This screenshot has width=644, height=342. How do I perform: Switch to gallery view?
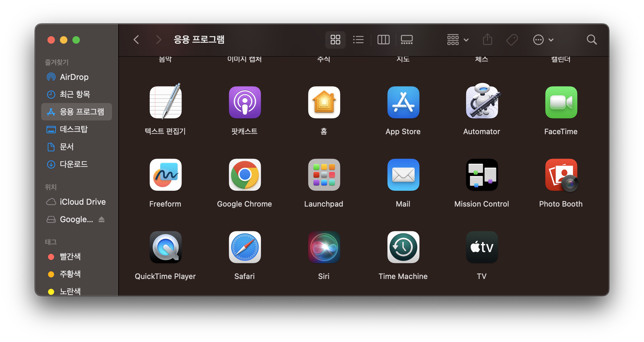(x=407, y=40)
